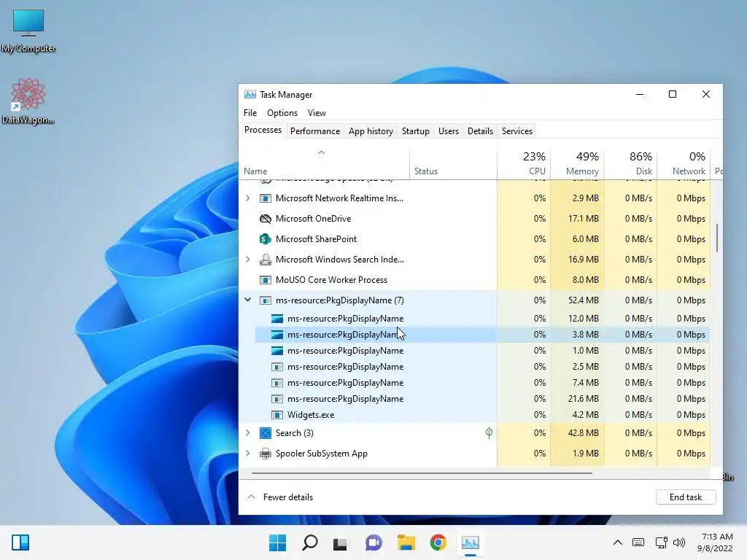Viewport: 747px width, 560px height.
Task: Click the Fewer details toggle
Action: 281,497
